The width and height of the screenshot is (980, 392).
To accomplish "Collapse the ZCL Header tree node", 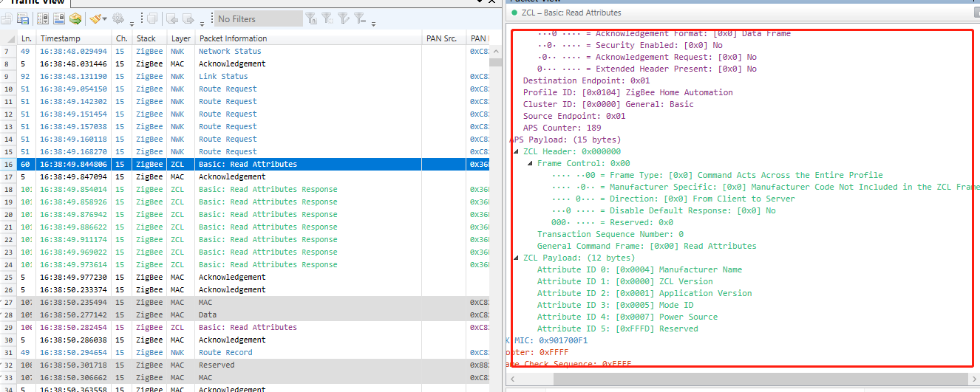I will click(x=517, y=151).
